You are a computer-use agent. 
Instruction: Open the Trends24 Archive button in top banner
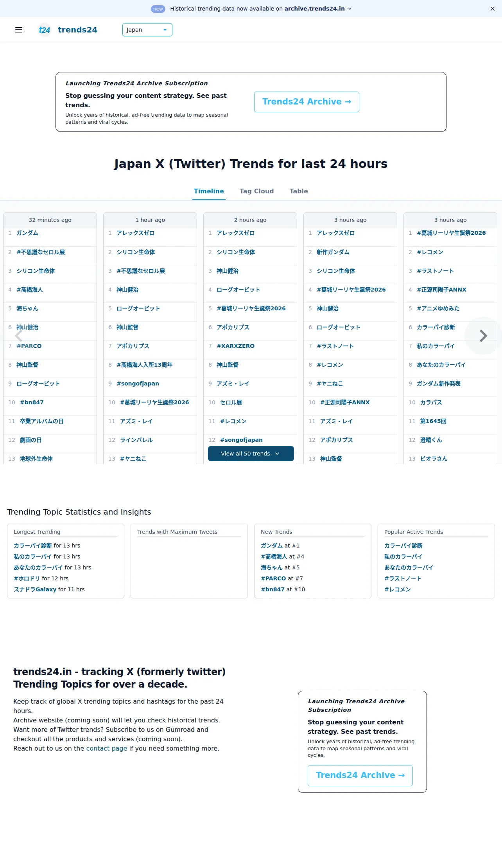click(x=307, y=102)
